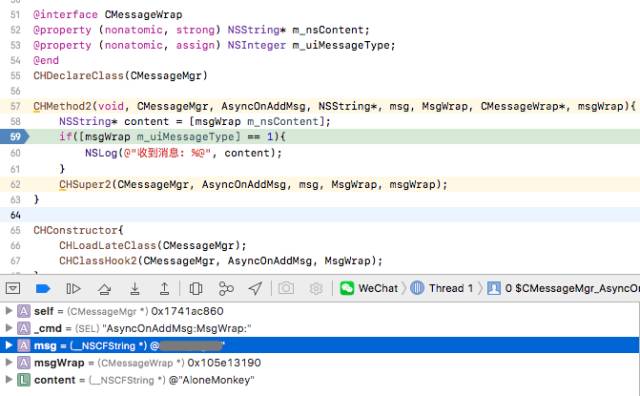Click '@interface CMessageWrap' declaration text
Screen dimensions: 640x396
108,15
